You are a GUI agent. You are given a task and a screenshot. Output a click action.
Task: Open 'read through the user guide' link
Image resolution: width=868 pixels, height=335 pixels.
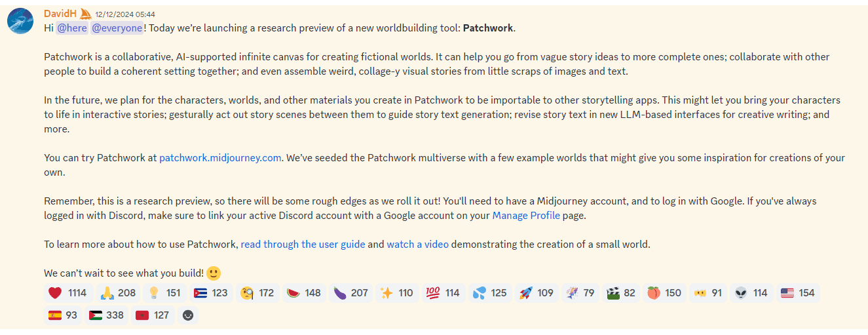[x=303, y=245]
